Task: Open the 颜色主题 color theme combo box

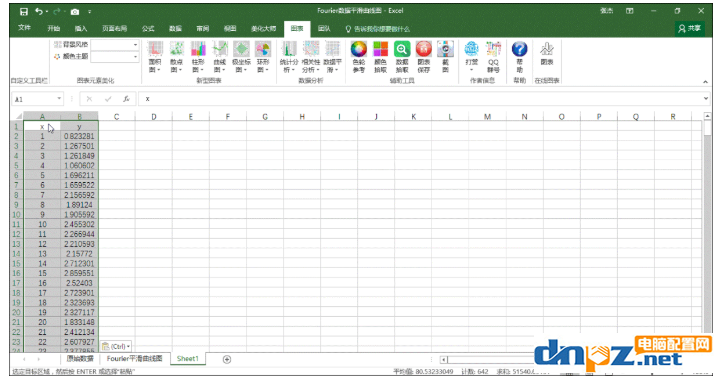Action: coord(114,56)
